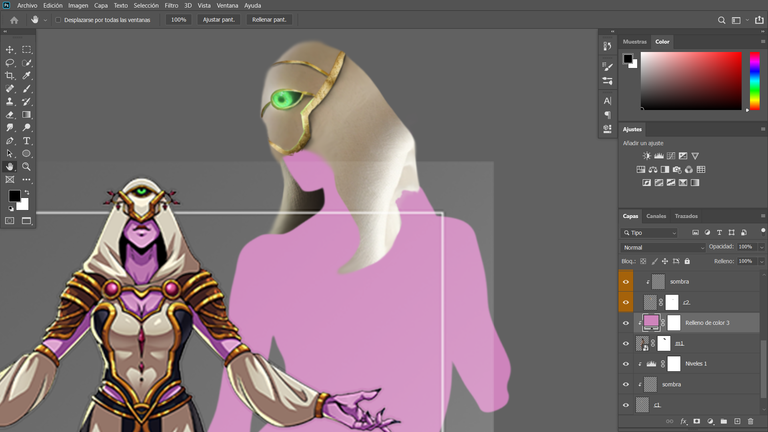
Task: Switch to the Canales tab
Action: tap(656, 216)
